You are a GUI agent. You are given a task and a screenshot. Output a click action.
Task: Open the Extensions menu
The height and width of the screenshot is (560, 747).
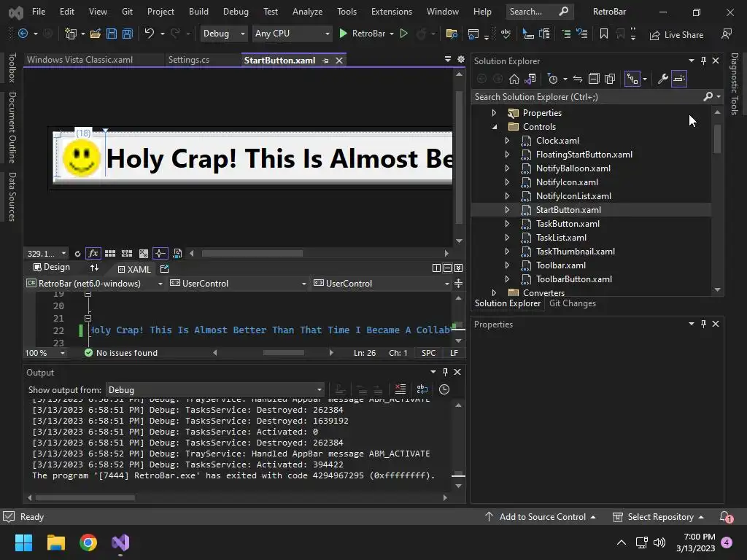tap(392, 12)
